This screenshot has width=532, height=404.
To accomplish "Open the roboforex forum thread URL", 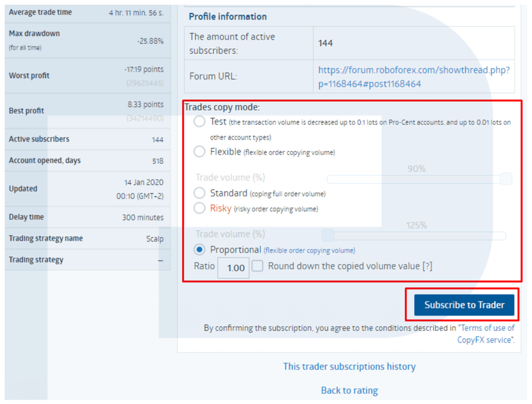I will coord(413,77).
